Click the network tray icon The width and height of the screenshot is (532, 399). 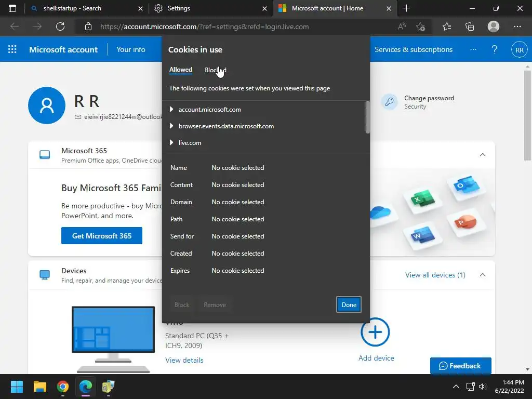click(x=470, y=387)
